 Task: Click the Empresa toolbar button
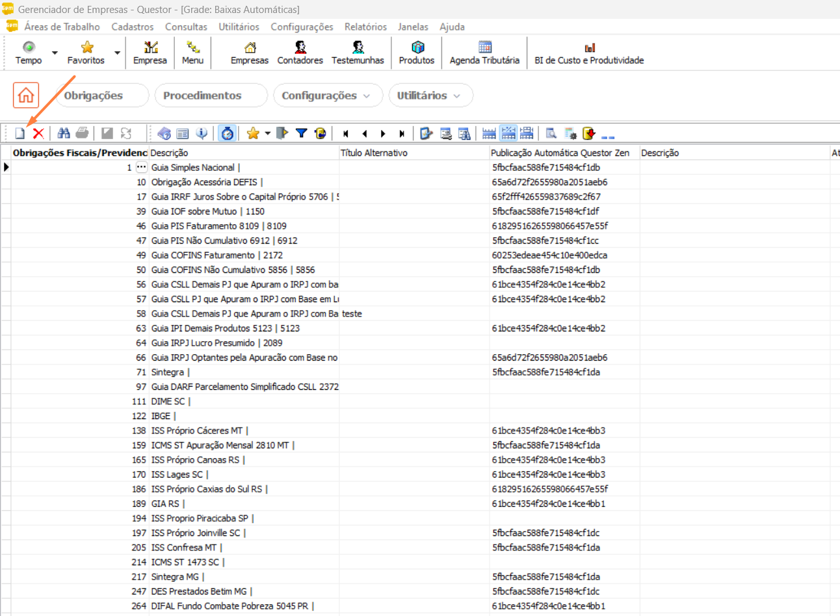(x=150, y=53)
